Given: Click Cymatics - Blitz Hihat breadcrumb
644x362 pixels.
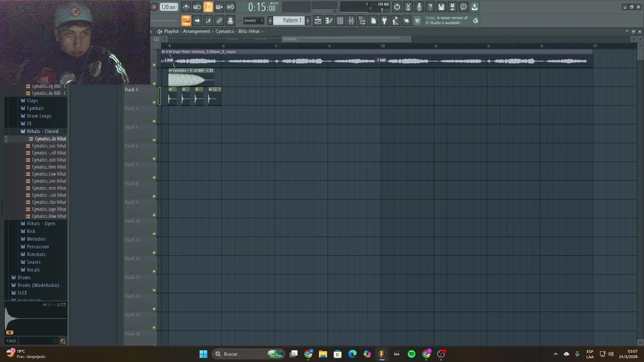Looking at the screenshot, I should (x=237, y=31).
